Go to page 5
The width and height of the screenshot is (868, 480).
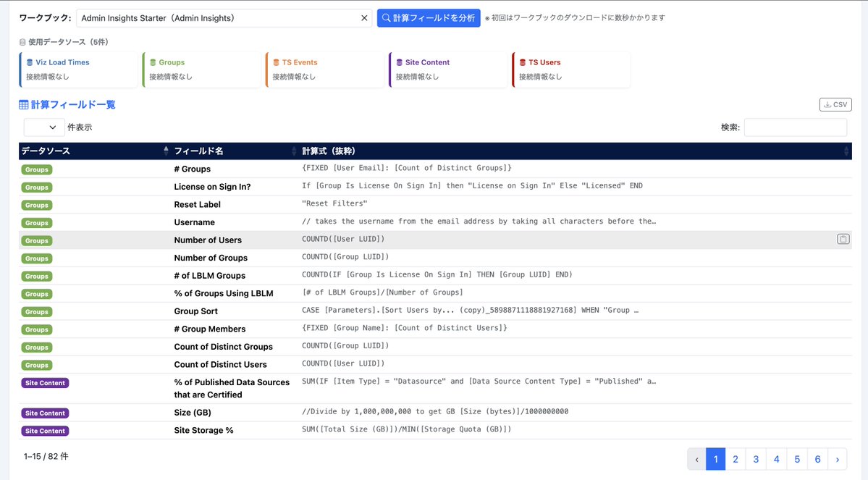pyautogui.click(x=797, y=459)
